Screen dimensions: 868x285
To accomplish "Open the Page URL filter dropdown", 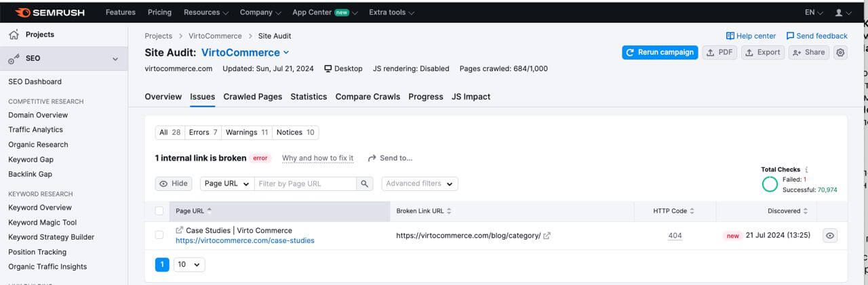I will pyautogui.click(x=226, y=183).
